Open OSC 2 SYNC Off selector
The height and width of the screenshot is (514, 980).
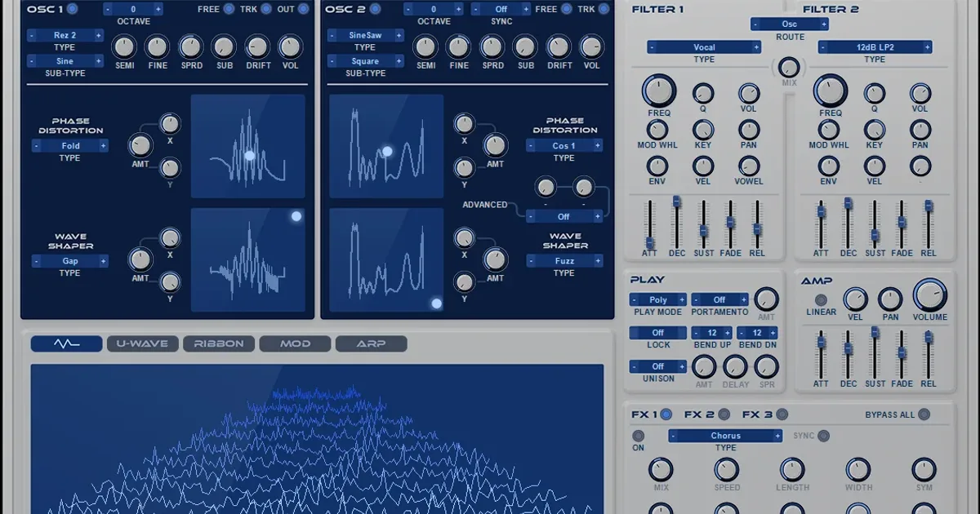click(x=501, y=9)
